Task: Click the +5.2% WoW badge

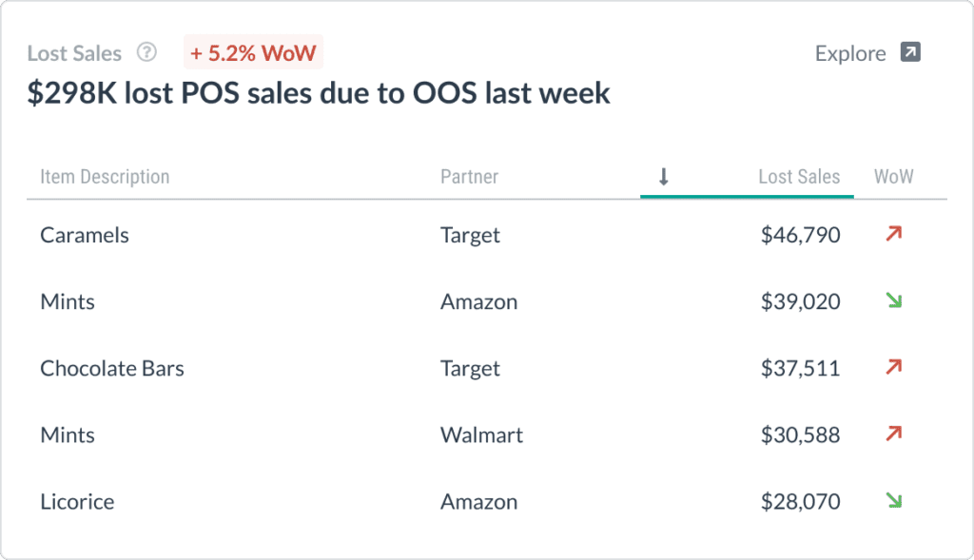Action: pos(253,53)
